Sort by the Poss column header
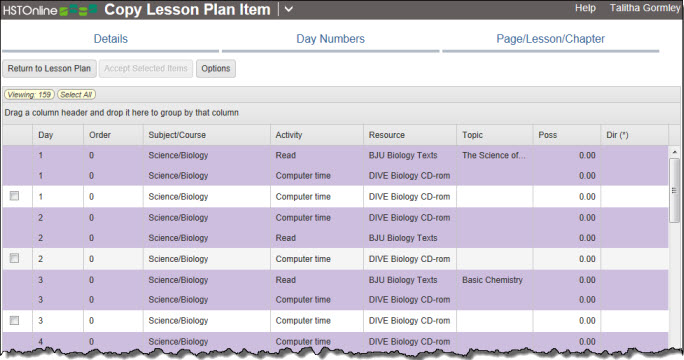The height and width of the screenshot is (360, 684). [x=567, y=135]
